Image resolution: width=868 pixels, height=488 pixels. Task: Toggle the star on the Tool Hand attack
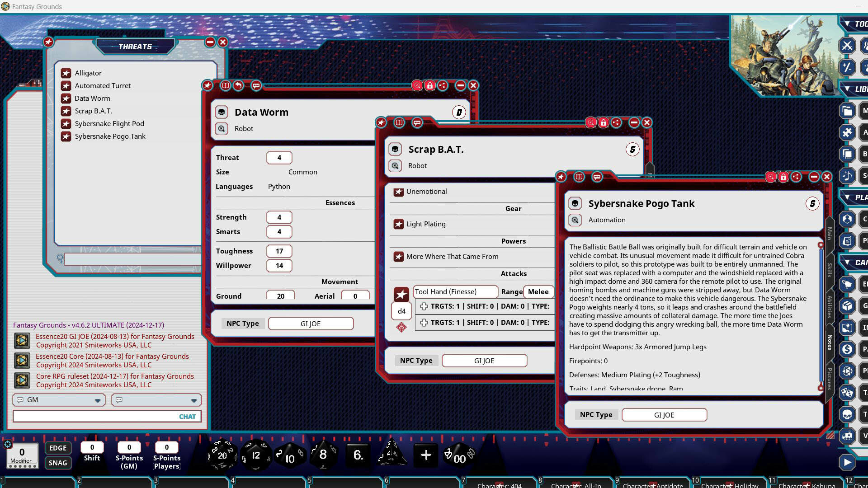[x=401, y=294]
